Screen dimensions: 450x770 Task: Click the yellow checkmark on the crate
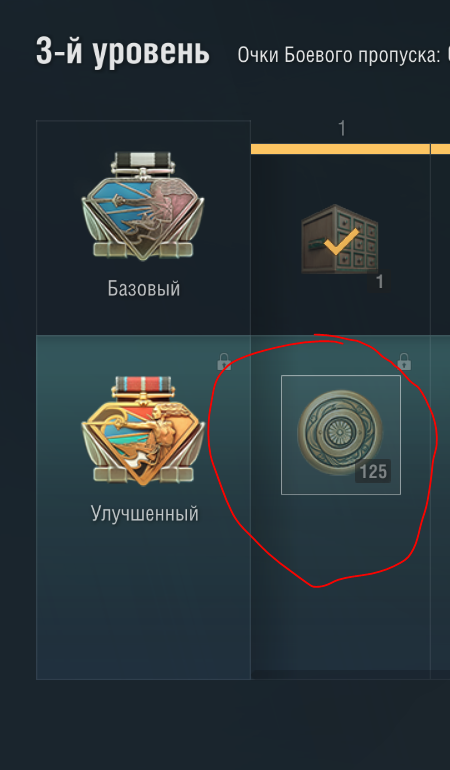341,241
